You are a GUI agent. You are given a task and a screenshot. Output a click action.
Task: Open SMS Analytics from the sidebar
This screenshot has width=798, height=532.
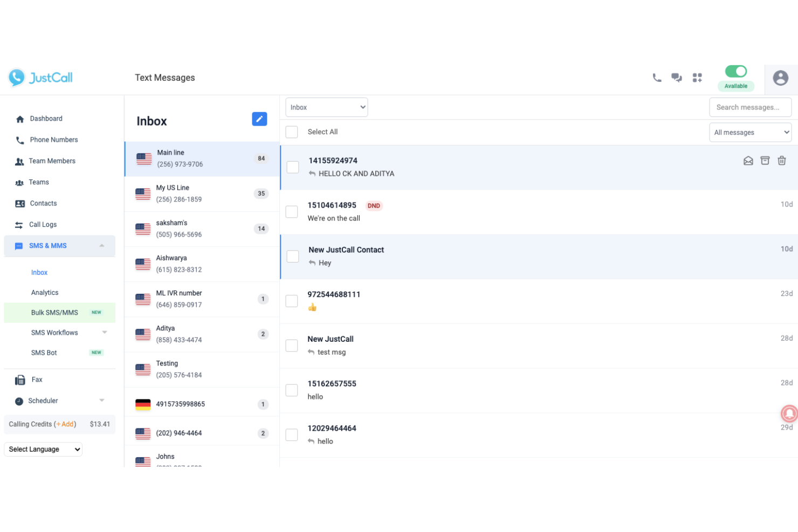point(45,292)
